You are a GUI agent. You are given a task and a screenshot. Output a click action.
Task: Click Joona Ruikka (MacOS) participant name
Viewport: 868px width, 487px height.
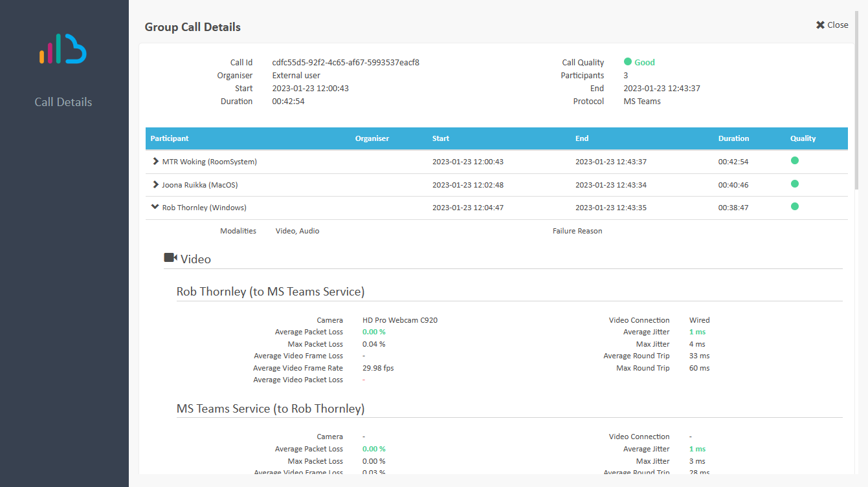point(200,185)
